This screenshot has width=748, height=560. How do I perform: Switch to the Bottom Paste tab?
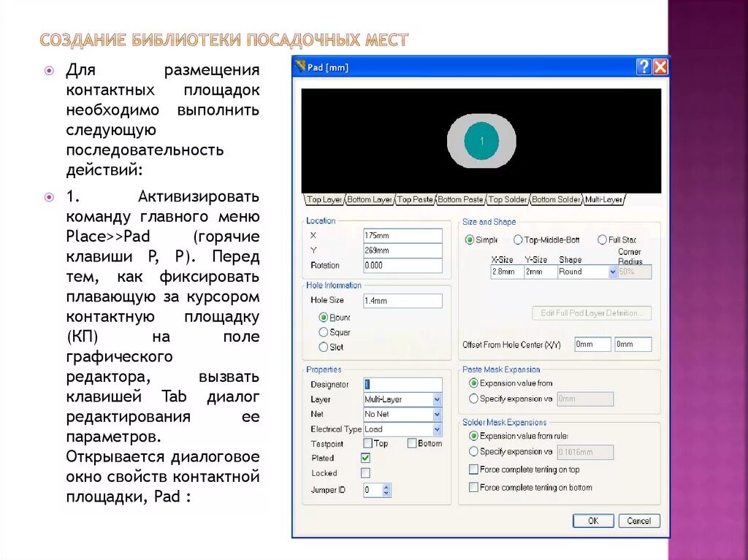click(x=460, y=199)
